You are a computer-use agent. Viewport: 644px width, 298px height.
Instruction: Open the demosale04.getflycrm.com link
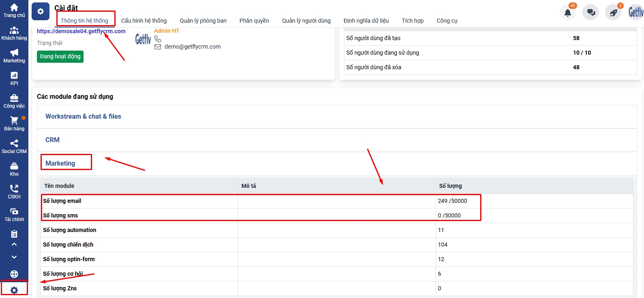(x=81, y=31)
